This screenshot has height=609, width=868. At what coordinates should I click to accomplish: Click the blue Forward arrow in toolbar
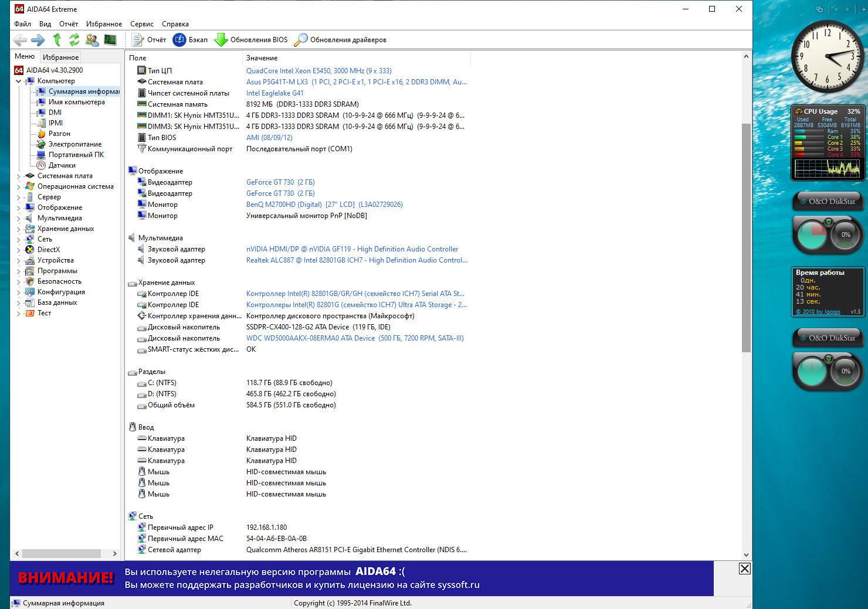[x=38, y=40]
